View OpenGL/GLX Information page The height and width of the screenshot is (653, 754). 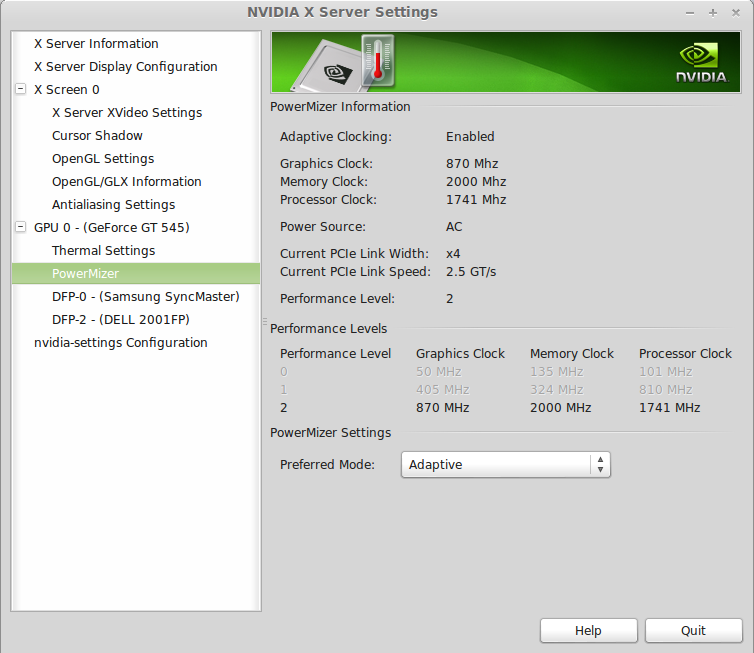126,182
